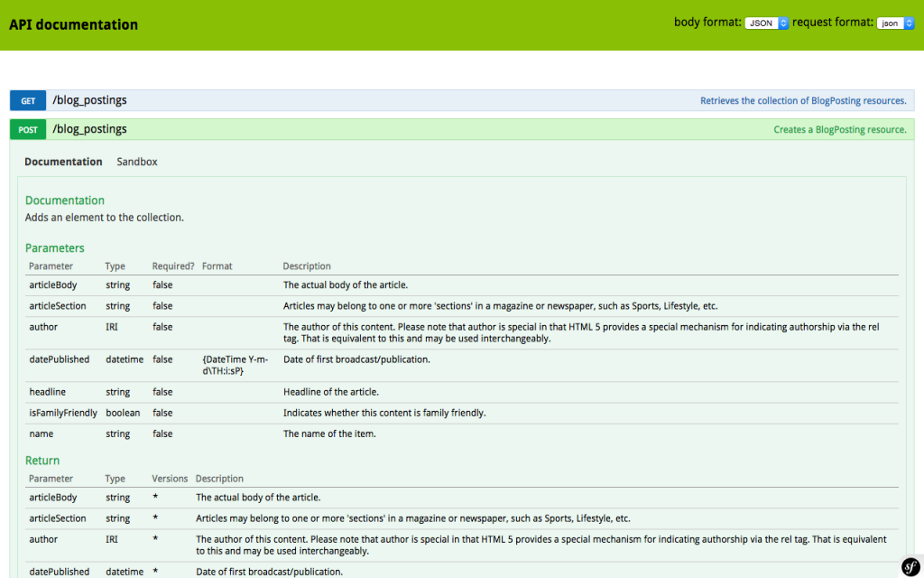
Task: Click the green GET method badge
Action: tap(27, 100)
